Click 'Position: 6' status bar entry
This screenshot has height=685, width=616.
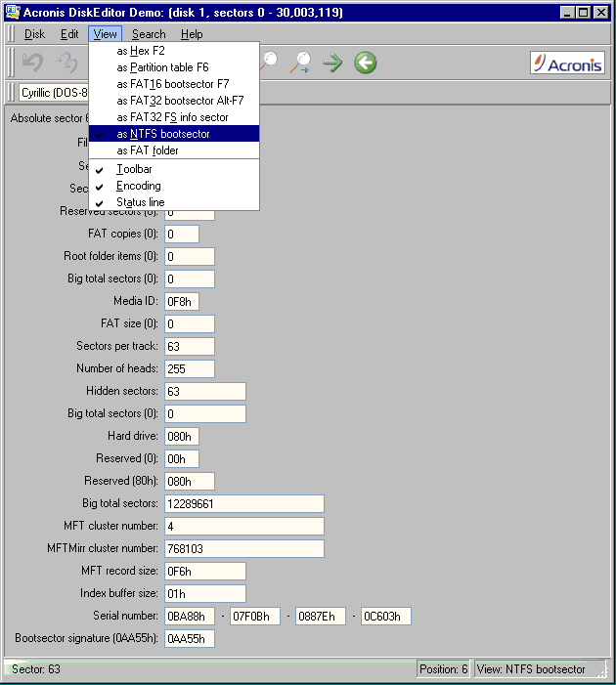(443, 668)
